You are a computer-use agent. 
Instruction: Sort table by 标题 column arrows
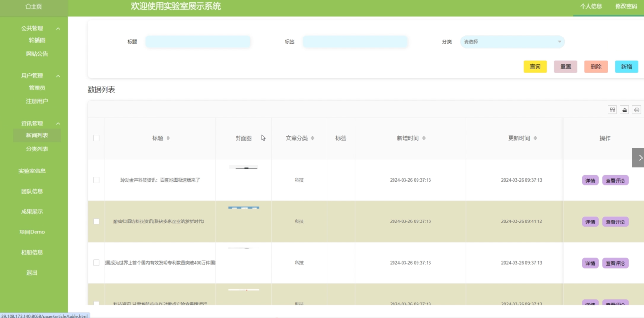click(x=168, y=138)
